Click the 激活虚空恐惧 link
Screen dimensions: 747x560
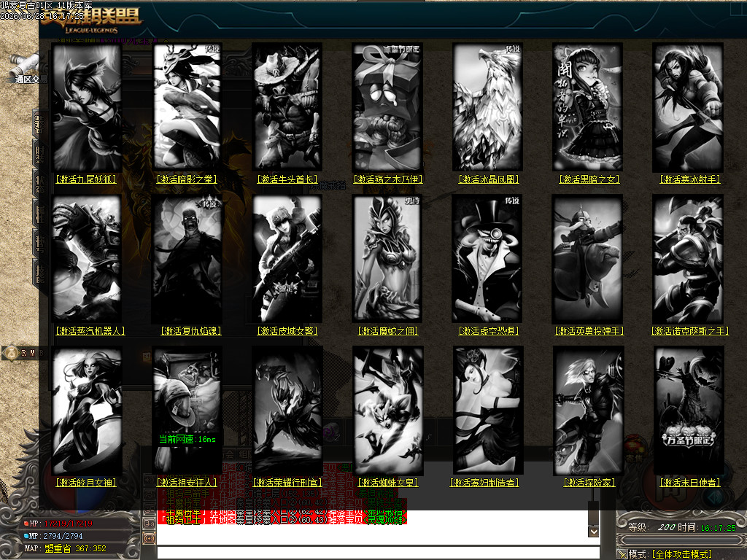(488, 330)
